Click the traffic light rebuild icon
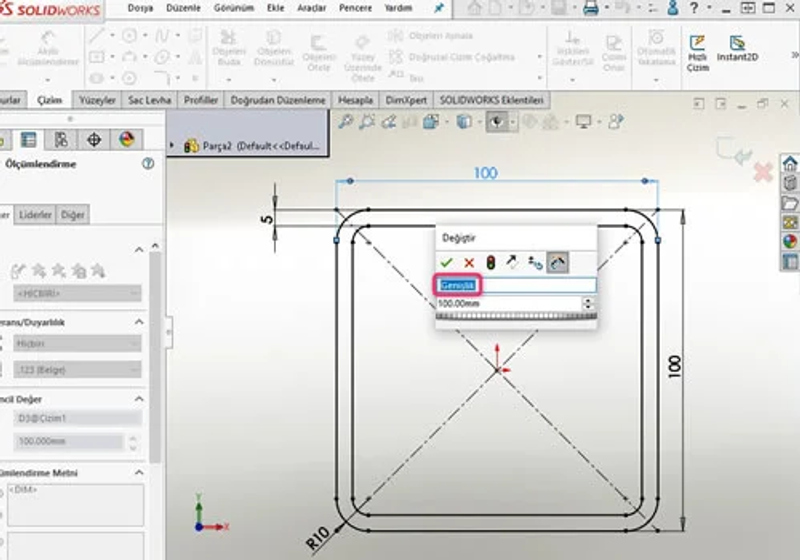 [491, 263]
